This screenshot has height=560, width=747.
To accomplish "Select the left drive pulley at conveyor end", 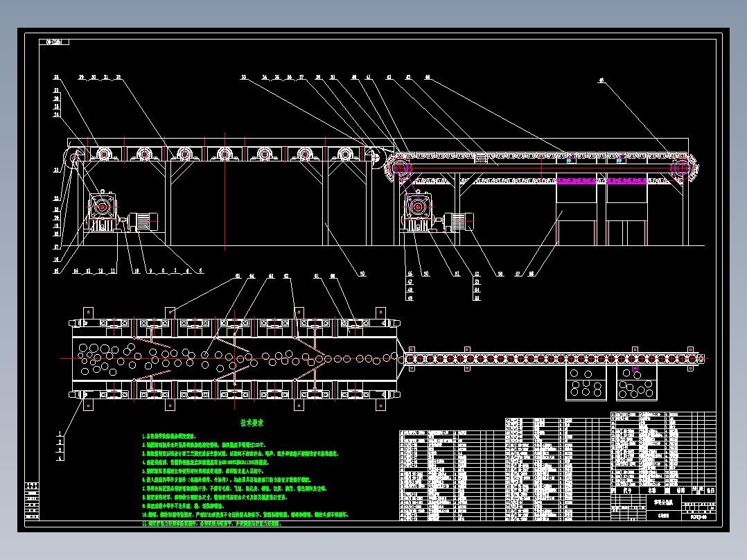I will click(73, 158).
